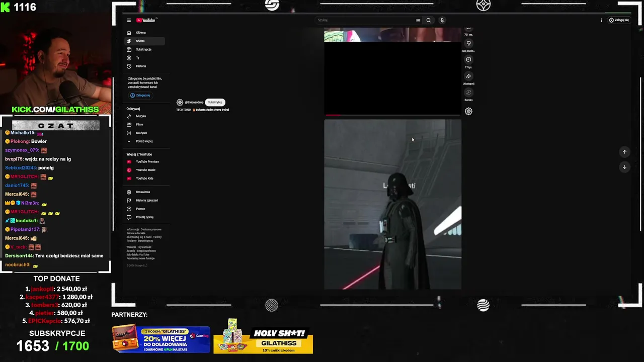Click the search magnifier button
The image size is (644, 362).
pos(429,20)
